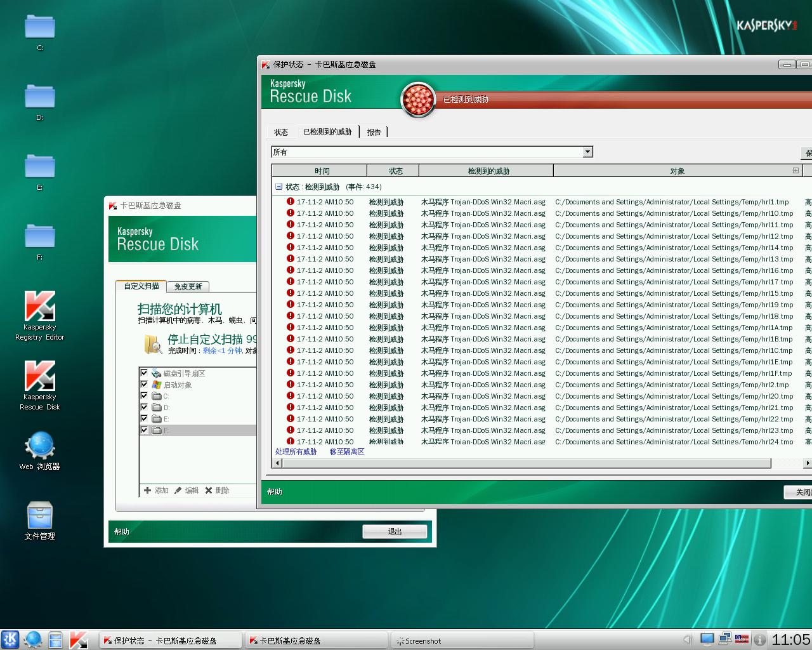Select the hrl20.tmp threat row
Viewport: 812px width, 650px height.
point(542,396)
